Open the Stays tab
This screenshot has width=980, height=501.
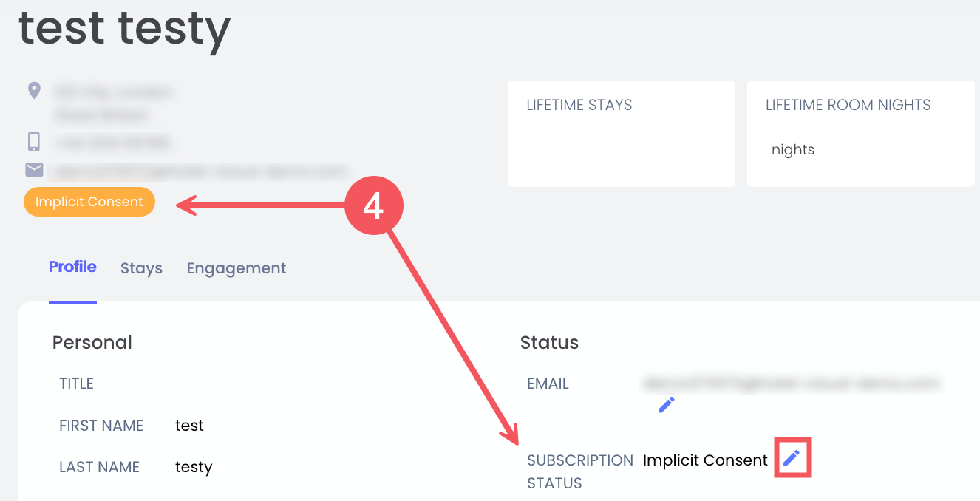point(141,268)
